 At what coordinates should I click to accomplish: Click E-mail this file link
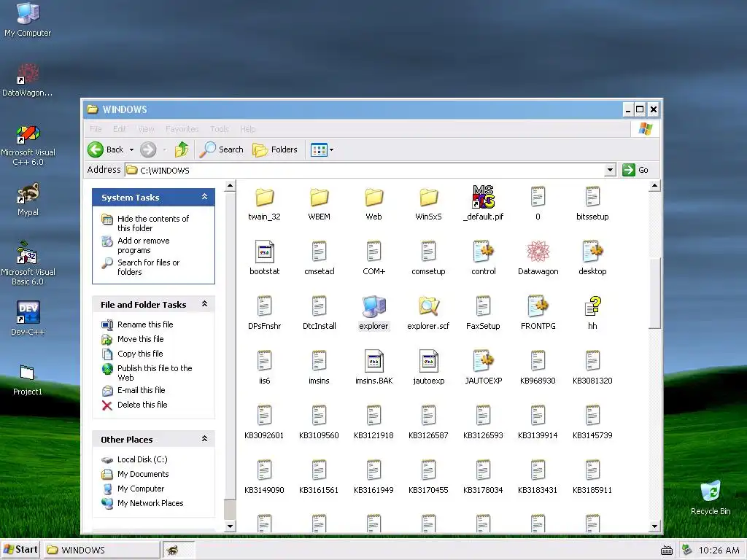click(x=141, y=390)
